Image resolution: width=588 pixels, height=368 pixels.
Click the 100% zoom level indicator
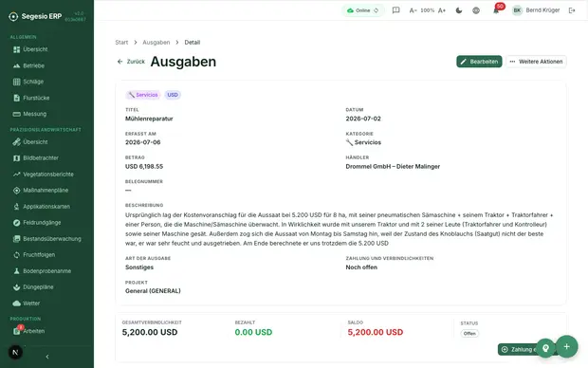(427, 10)
